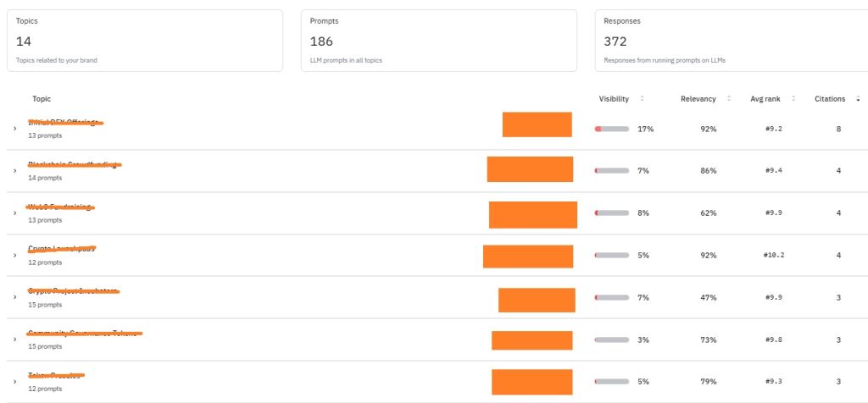Expand the topic row ranked #9.4
Screen dimensions: 868x403
pos(14,171)
